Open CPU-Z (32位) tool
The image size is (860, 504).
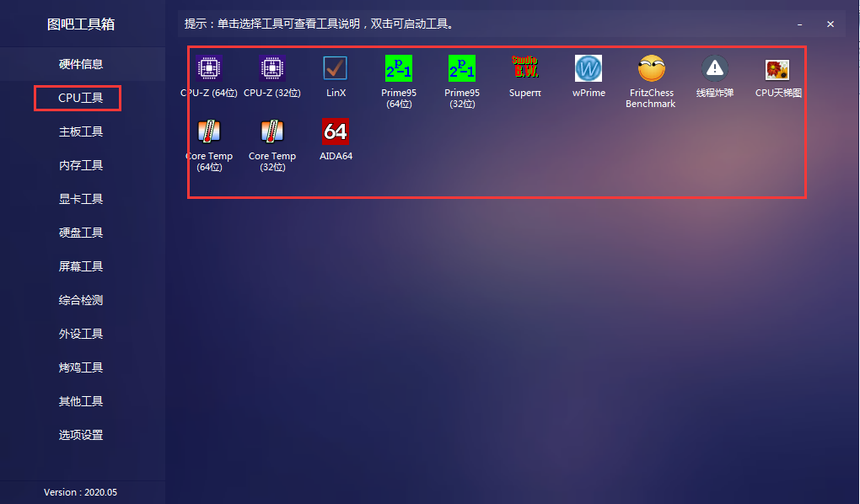coord(271,72)
